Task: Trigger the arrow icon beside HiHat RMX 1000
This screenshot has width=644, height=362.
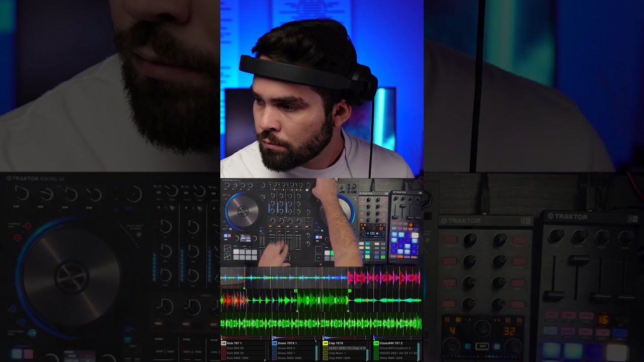Action: coord(376,358)
